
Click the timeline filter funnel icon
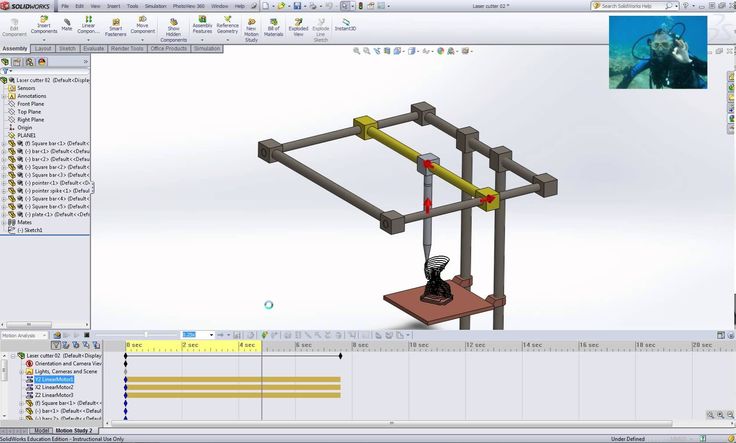point(56,345)
